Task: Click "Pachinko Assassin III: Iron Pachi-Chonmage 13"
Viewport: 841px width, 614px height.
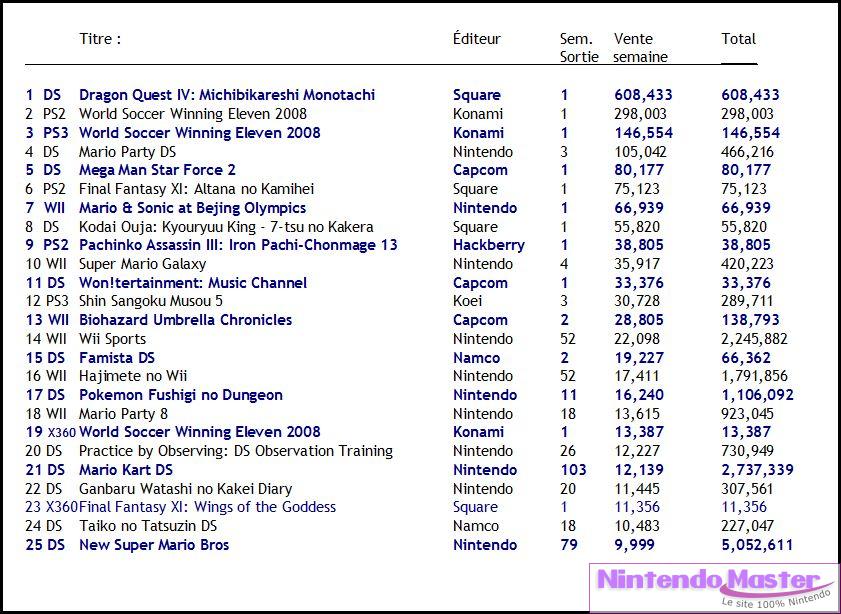Action: pyautogui.click(x=238, y=245)
